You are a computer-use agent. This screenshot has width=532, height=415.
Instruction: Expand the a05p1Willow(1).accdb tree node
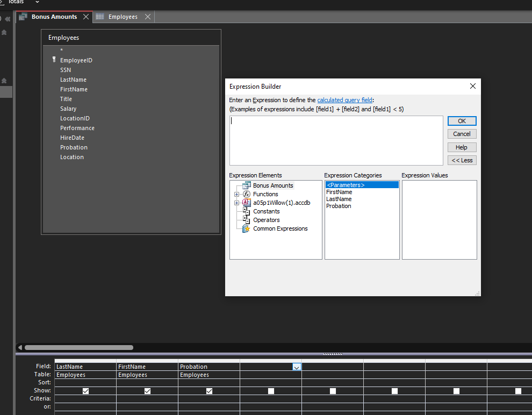coord(236,203)
